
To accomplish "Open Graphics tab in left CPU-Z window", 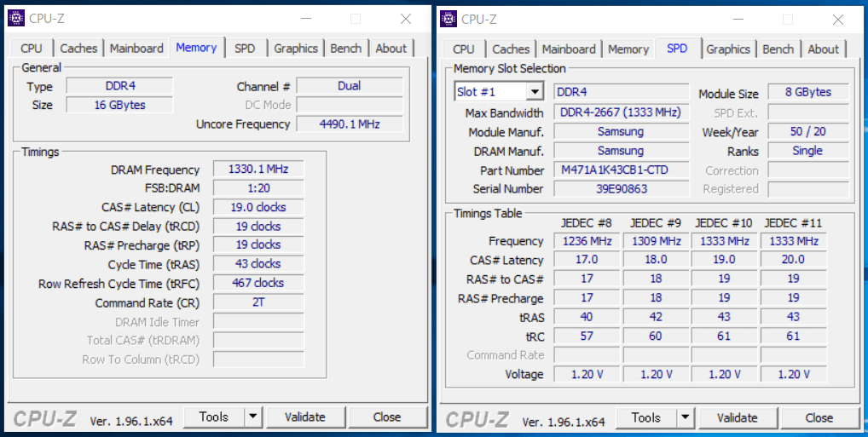I will (296, 48).
